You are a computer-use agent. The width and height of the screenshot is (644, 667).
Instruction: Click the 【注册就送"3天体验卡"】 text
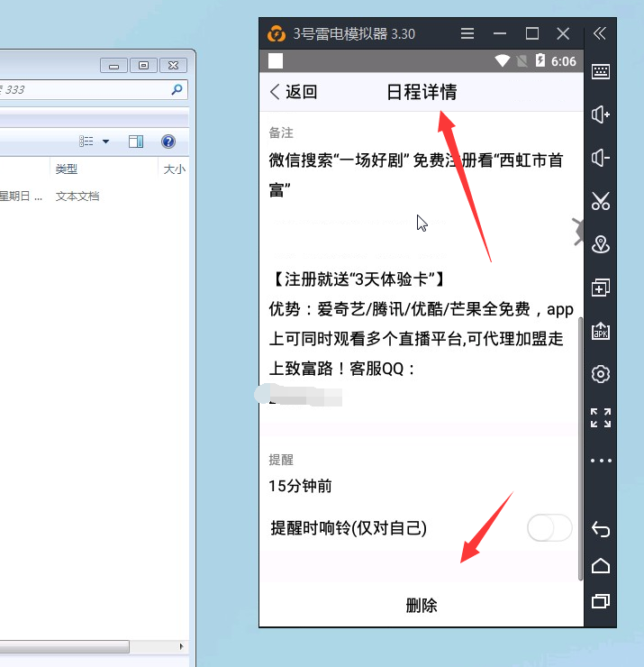tap(358, 279)
